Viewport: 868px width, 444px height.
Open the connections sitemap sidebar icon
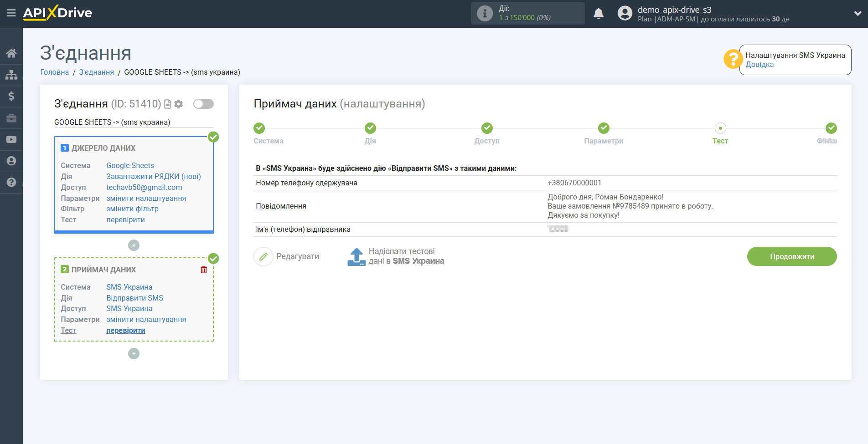coord(11,75)
